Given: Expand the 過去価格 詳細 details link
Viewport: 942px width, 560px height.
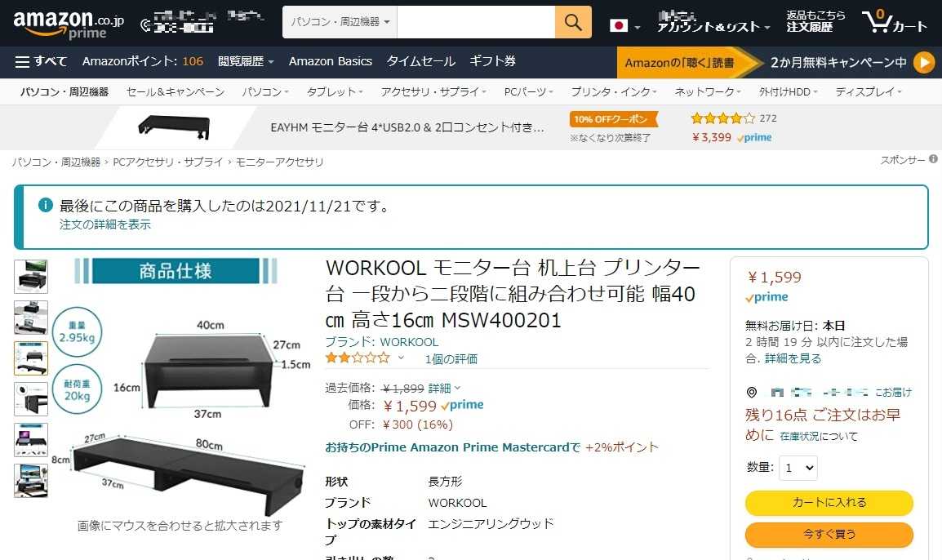Looking at the screenshot, I should point(444,388).
